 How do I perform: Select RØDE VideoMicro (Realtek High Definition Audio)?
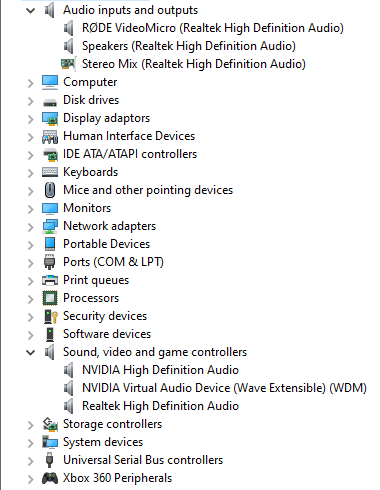point(213,28)
